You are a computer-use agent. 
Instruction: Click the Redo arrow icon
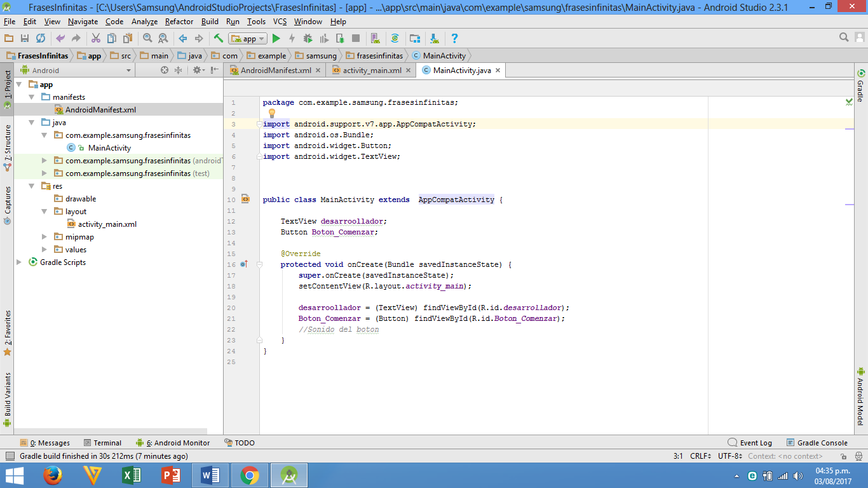(76, 39)
